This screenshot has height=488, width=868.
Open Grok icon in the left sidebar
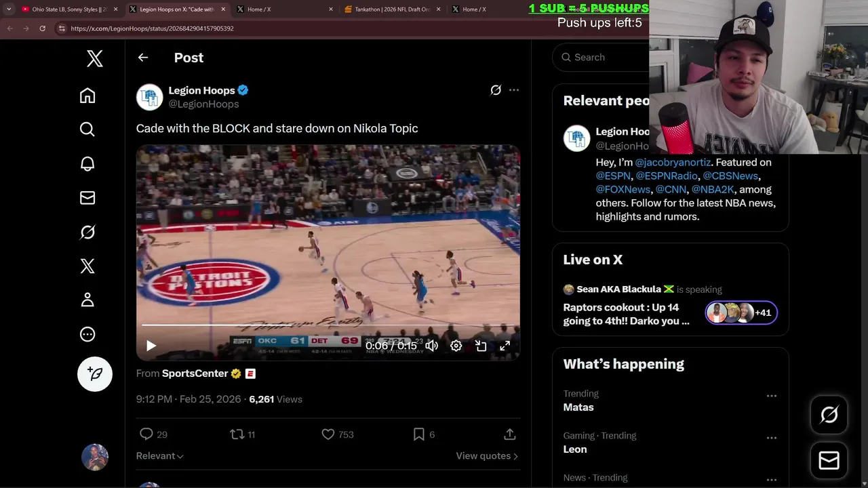pos(87,232)
